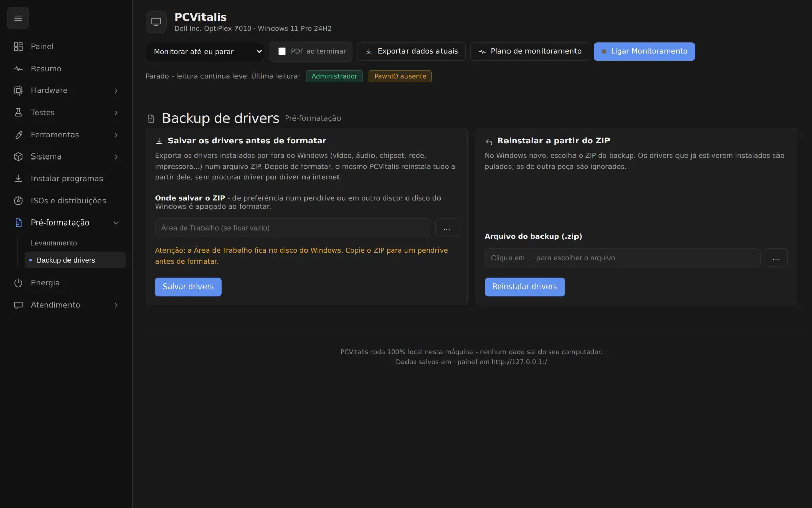The width and height of the screenshot is (812, 508).
Task: Expand the Ferramentas submenu chevron
Action: tap(116, 135)
